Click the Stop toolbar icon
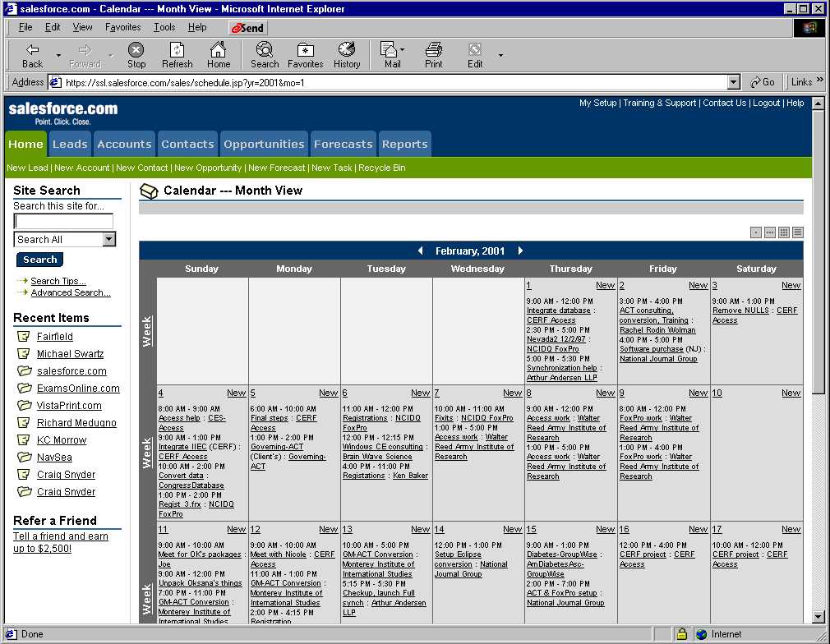830x644 pixels. coord(136,55)
